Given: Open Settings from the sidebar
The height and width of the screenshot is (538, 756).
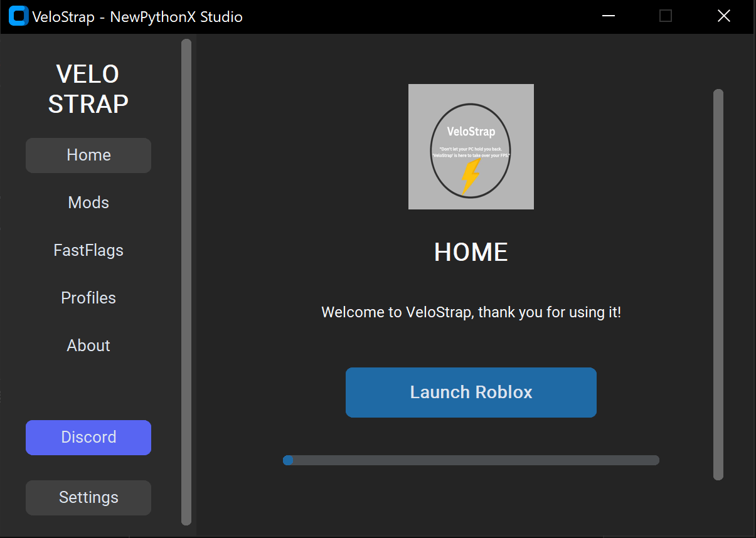Looking at the screenshot, I should point(88,498).
